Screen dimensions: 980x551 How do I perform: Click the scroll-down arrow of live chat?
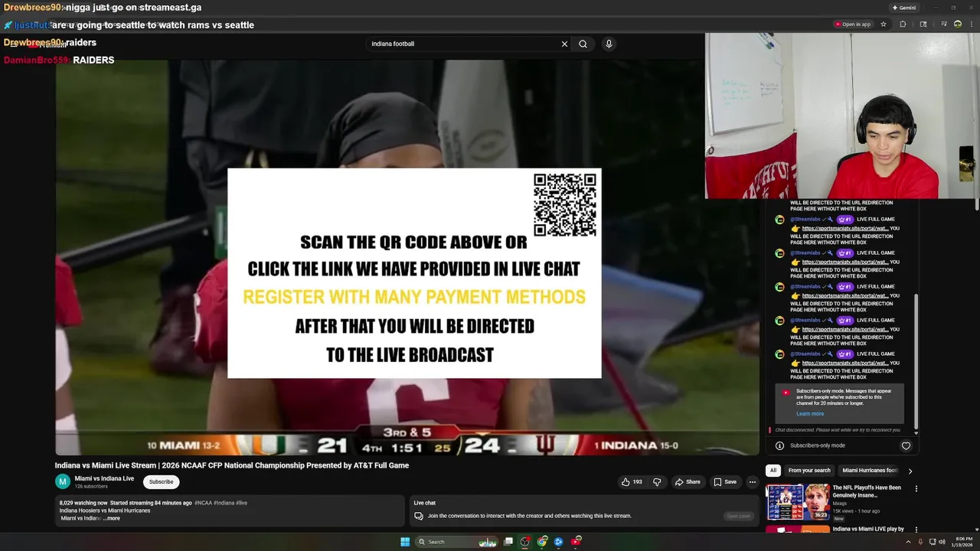(x=916, y=432)
